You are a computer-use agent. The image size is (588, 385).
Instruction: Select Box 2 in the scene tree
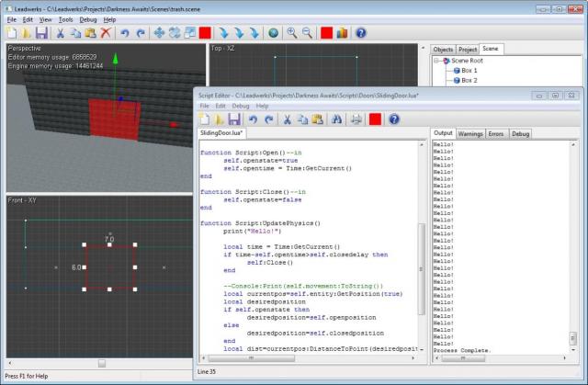pyautogui.click(x=469, y=80)
